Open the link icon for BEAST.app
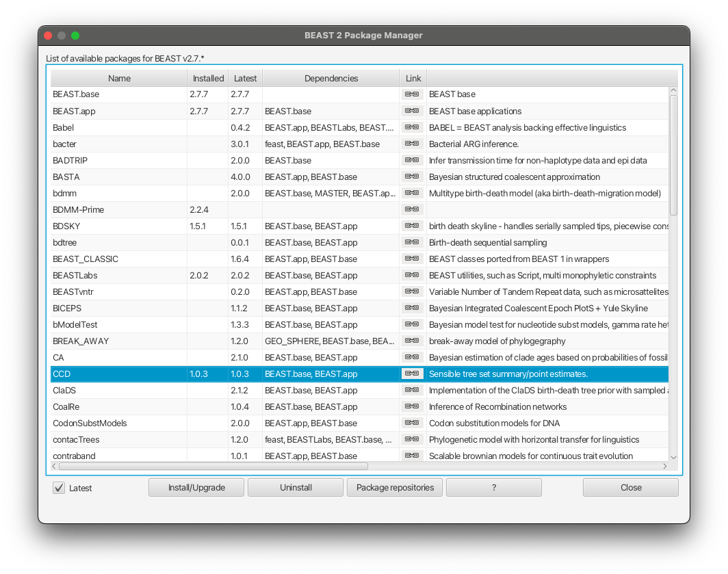Viewport: 728px width, 574px height. (412, 111)
